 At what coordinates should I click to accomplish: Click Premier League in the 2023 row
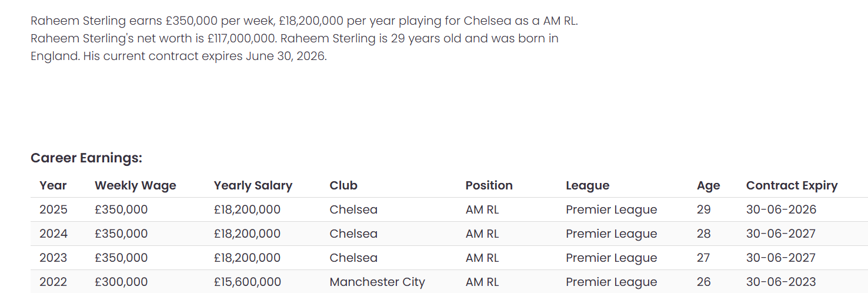(x=612, y=258)
